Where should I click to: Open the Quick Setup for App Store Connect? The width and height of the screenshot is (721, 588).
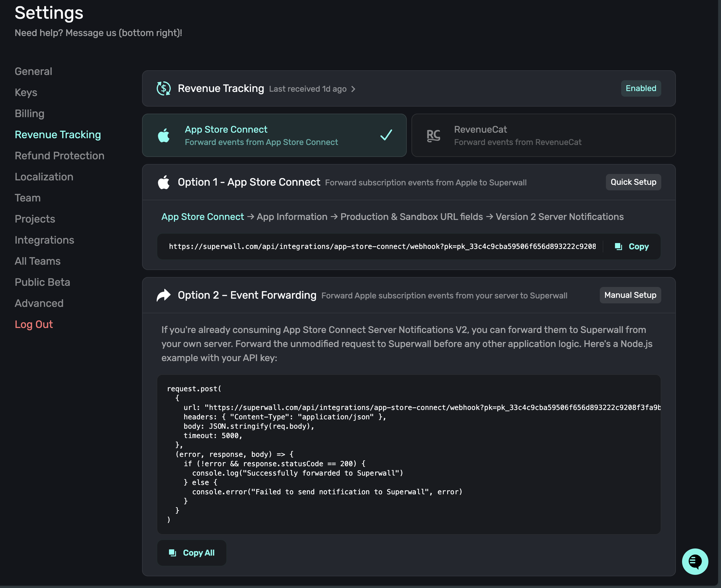click(x=633, y=182)
